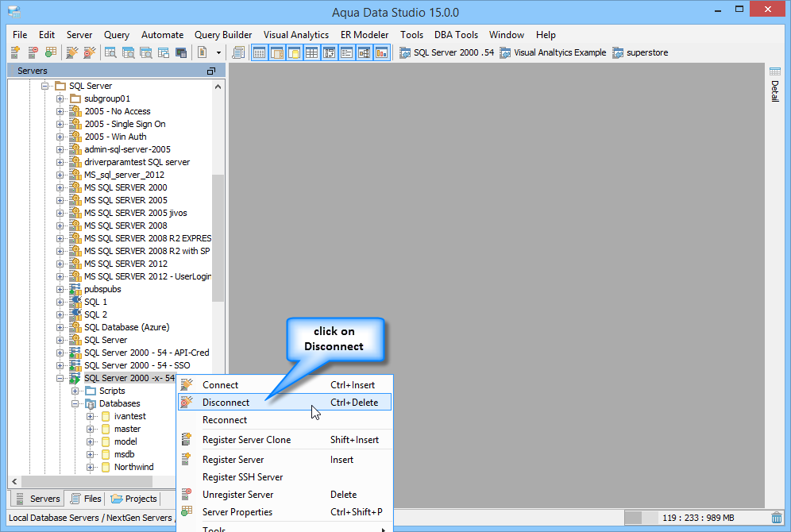Open the ER Modeler menu
Viewport: 791px width, 532px height.
click(x=365, y=35)
